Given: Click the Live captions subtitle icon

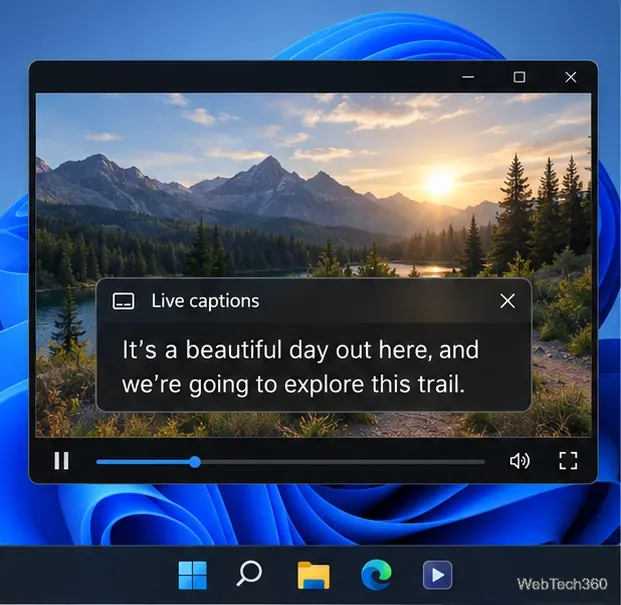Looking at the screenshot, I should pos(123,301).
